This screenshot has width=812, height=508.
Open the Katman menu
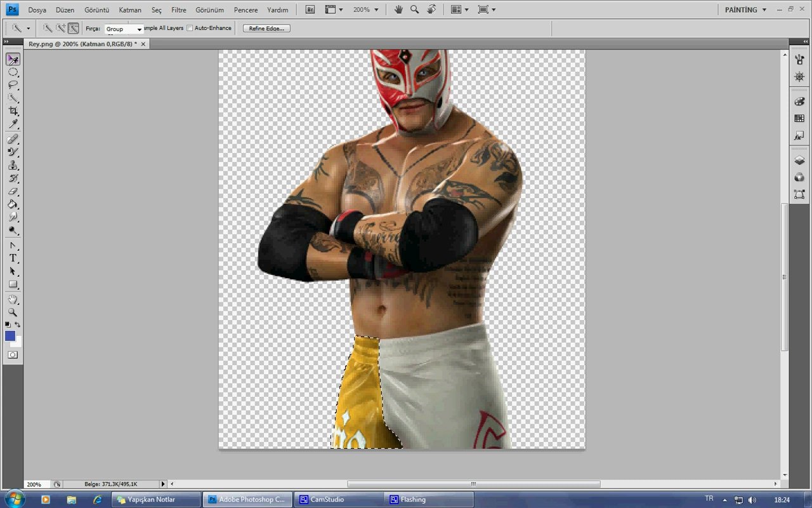pyautogui.click(x=130, y=10)
